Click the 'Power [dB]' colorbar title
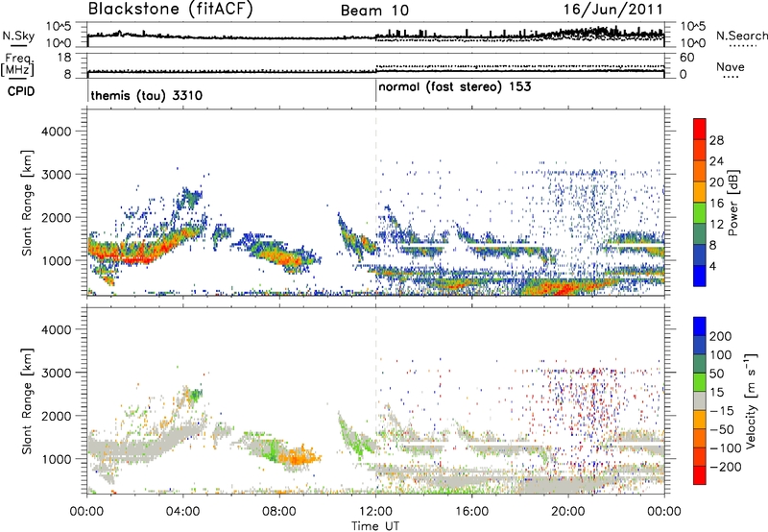This screenshot has width=768, height=532. pos(733,203)
